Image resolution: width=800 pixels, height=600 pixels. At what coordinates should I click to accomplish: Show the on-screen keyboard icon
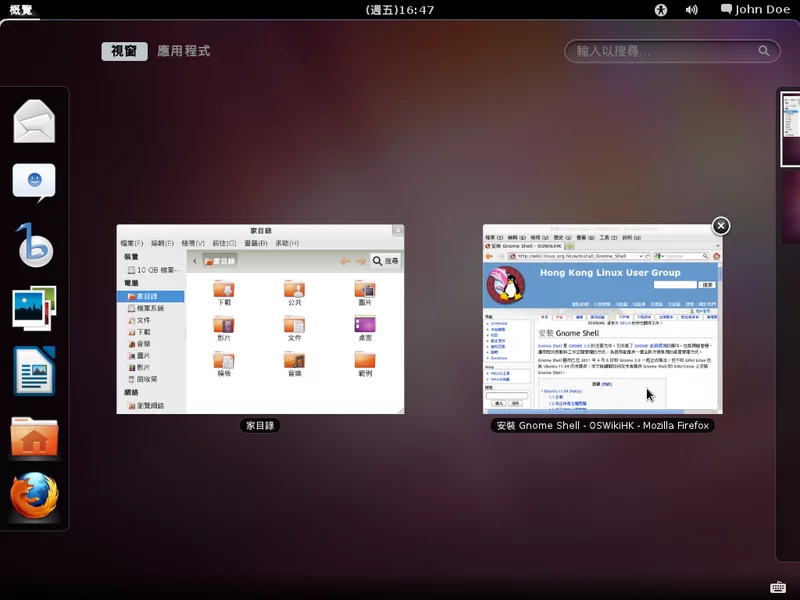778,587
